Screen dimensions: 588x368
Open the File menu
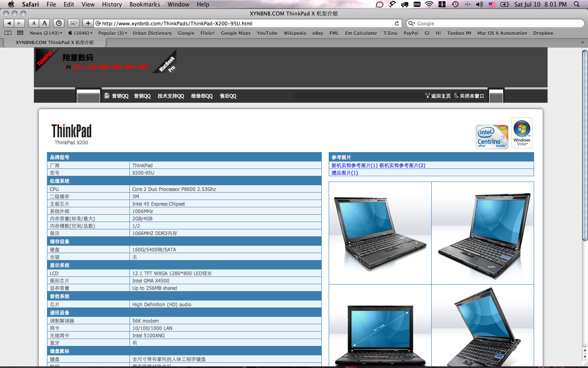coord(51,4)
